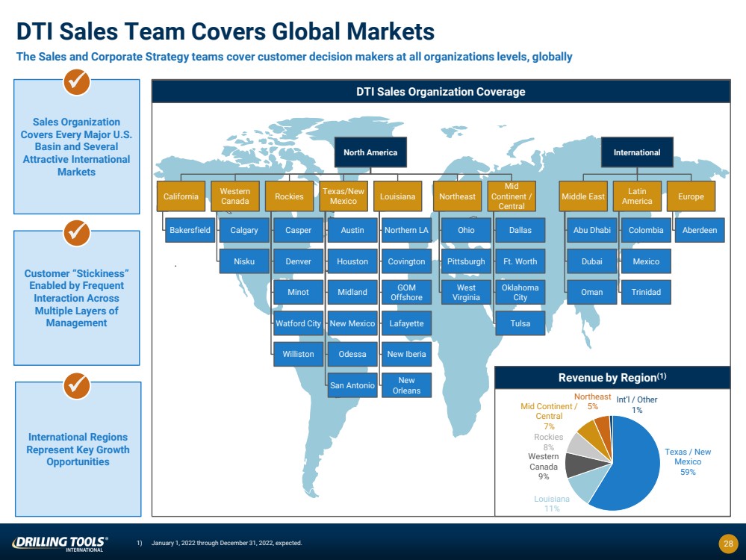Select the Dallas office box
The width and height of the screenshot is (746, 560).
point(520,230)
